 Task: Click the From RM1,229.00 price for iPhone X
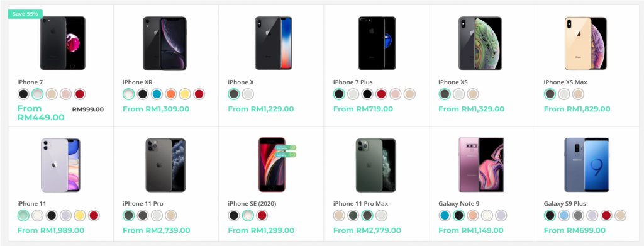(x=261, y=109)
